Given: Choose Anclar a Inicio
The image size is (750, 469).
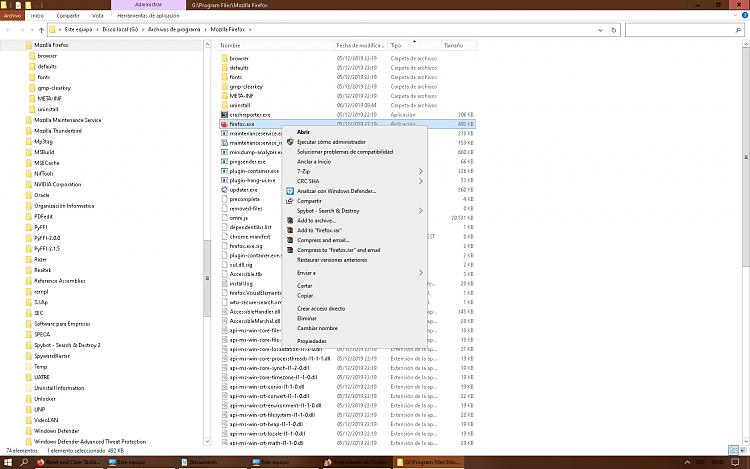Looking at the screenshot, I should [314, 162].
